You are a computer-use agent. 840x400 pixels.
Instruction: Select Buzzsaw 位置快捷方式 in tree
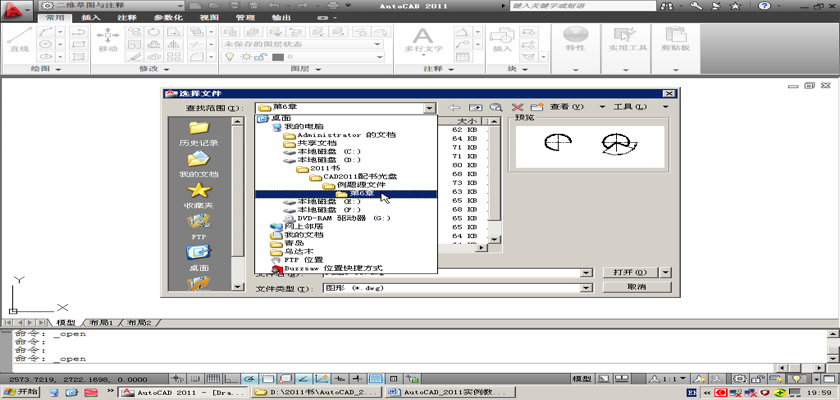pos(327,268)
